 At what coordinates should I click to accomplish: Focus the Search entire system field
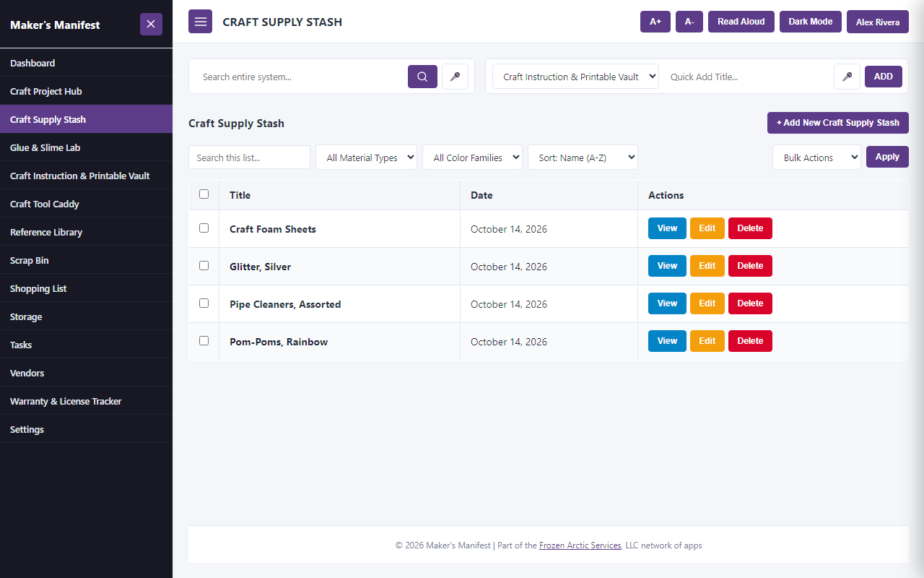[300, 77]
